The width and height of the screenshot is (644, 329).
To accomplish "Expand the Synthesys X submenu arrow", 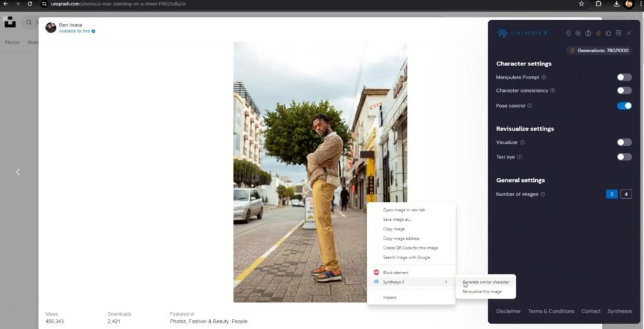I will (x=446, y=282).
